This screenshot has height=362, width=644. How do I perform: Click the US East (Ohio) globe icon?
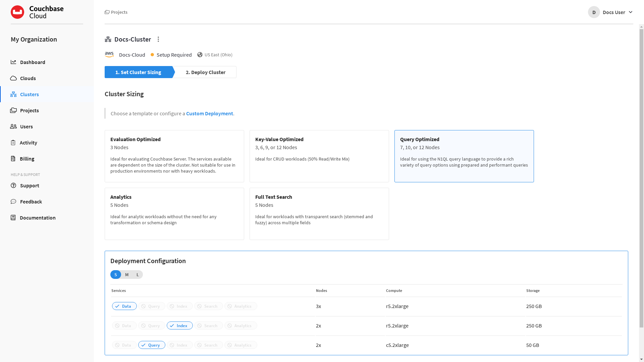pyautogui.click(x=200, y=55)
